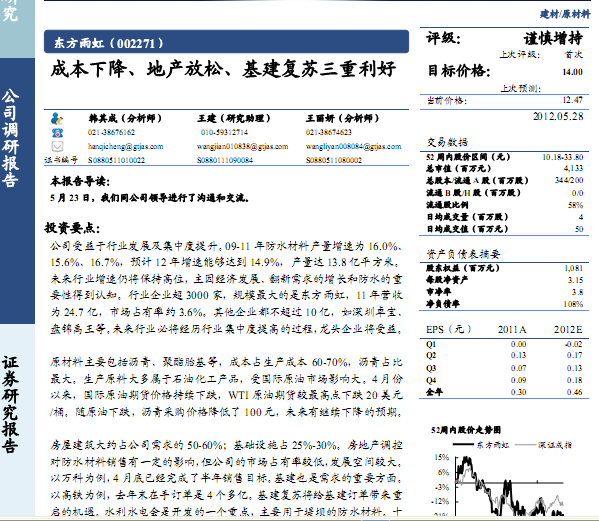Click the 公司调研报告 sidebar label
This screenshot has width=599, height=521.
[x=10, y=138]
